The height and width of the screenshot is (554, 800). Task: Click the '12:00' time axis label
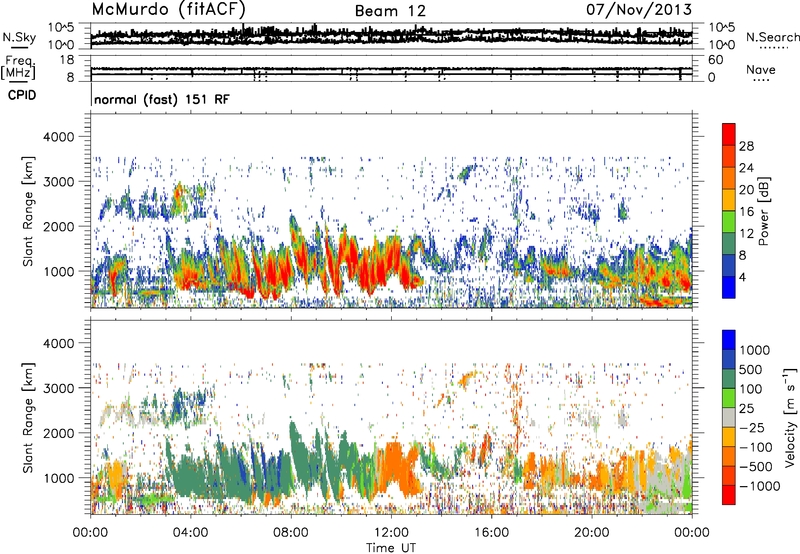(391, 533)
